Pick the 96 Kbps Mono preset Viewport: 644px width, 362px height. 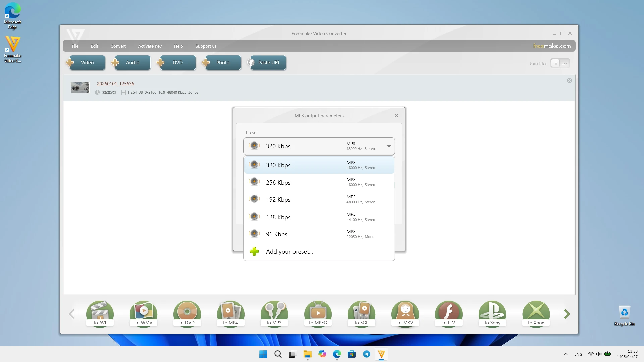pyautogui.click(x=319, y=234)
